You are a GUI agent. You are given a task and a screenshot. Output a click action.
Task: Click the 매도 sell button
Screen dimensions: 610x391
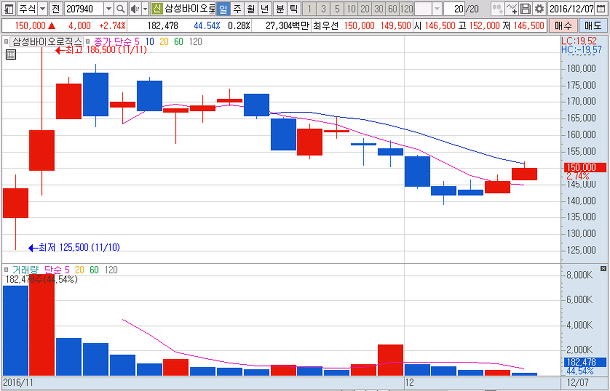[x=593, y=26]
